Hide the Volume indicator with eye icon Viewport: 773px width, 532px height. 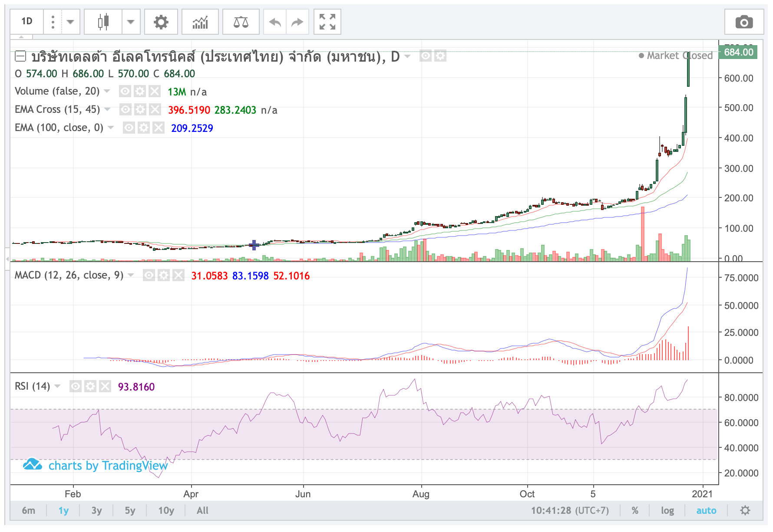pos(125,91)
